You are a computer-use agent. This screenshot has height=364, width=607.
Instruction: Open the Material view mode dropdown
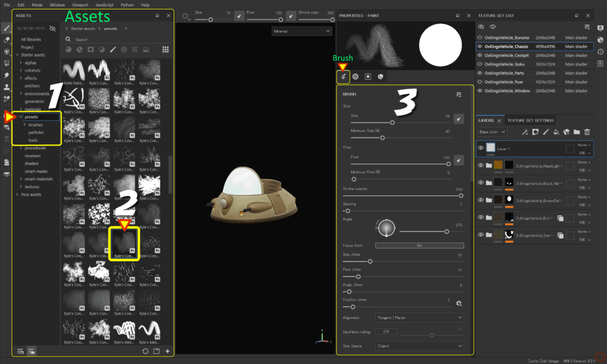(301, 31)
